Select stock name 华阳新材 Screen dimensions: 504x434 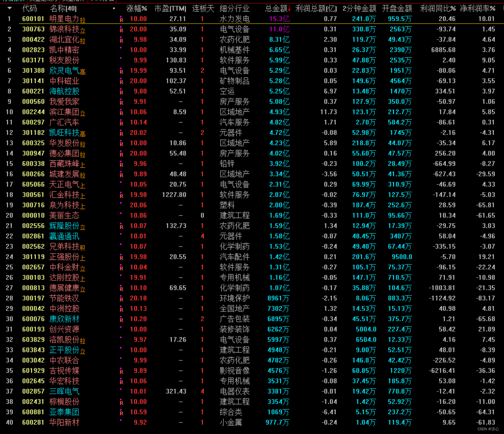[x=64, y=422]
